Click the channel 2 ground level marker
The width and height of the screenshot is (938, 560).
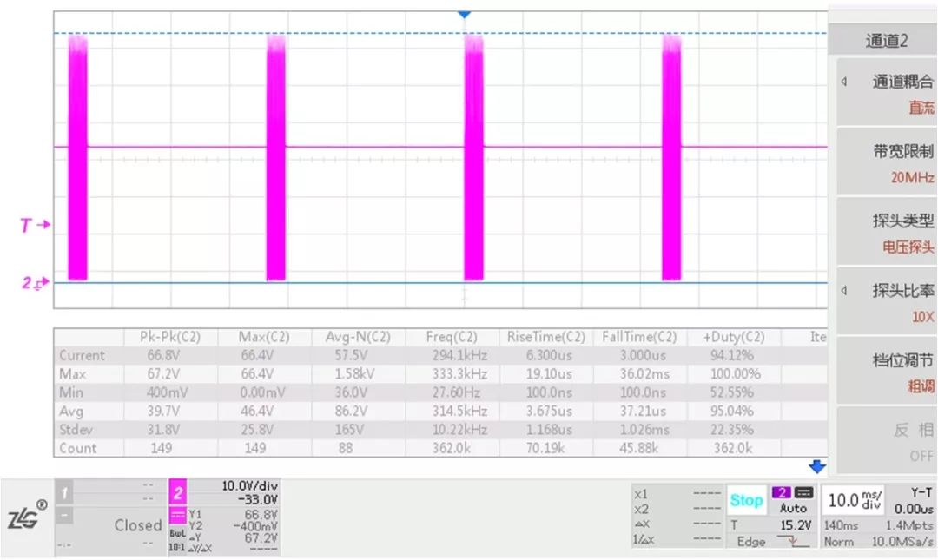point(35,282)
